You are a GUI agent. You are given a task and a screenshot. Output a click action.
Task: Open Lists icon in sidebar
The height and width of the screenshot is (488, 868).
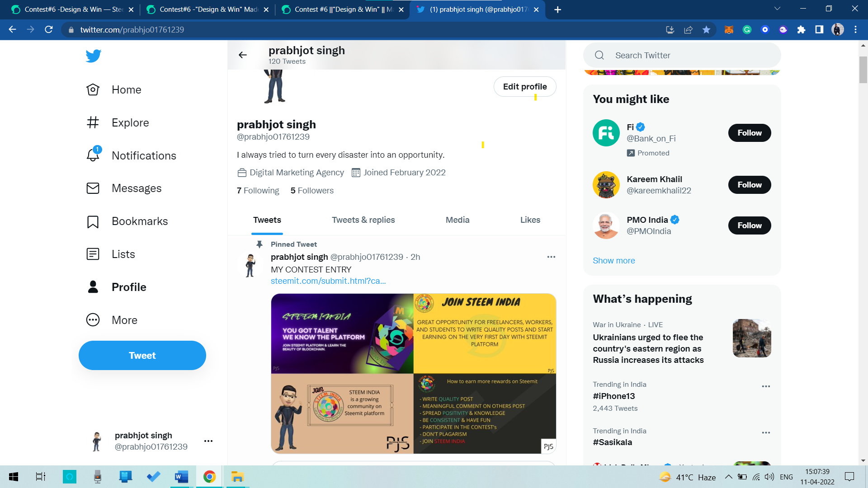93,254
